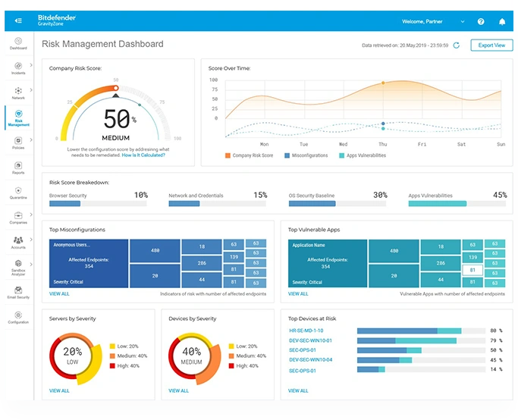518x420 pixels.
Task: Toggle the Misconfigurations legend series
Action: (x=306, y=155)
